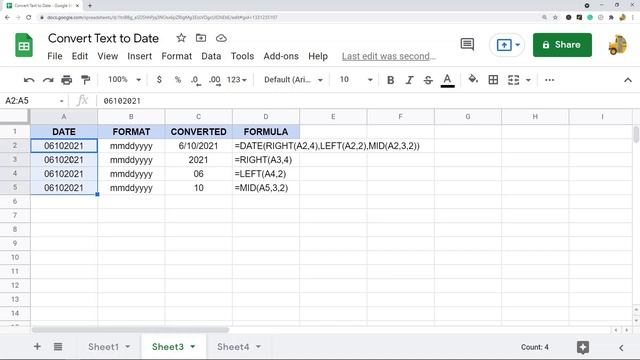Format as percent
Viewport: 640px width, 360px height.
point(178,80)
